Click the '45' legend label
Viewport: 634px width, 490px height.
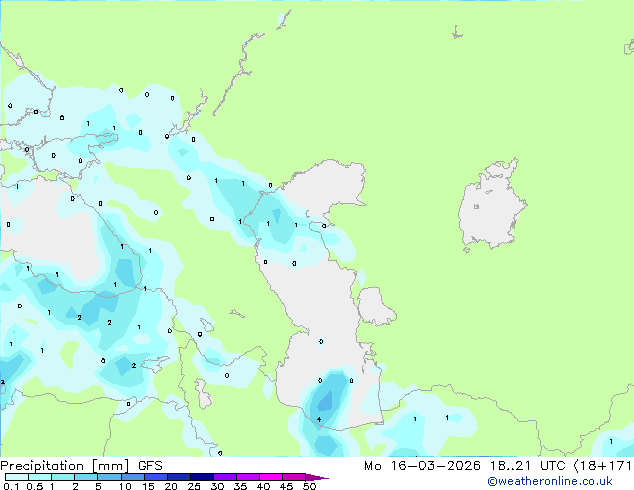pos(286,486)
